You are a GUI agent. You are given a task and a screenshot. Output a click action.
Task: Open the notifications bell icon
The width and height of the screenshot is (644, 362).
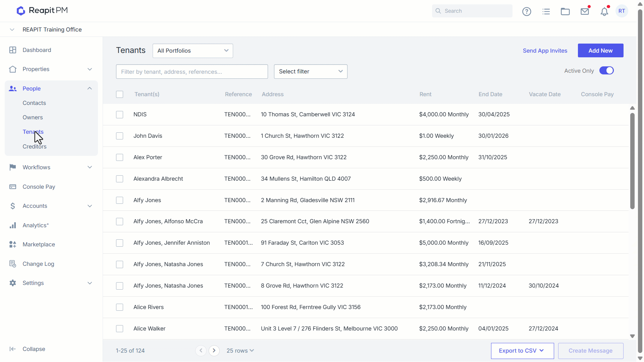tap(604, 11)
